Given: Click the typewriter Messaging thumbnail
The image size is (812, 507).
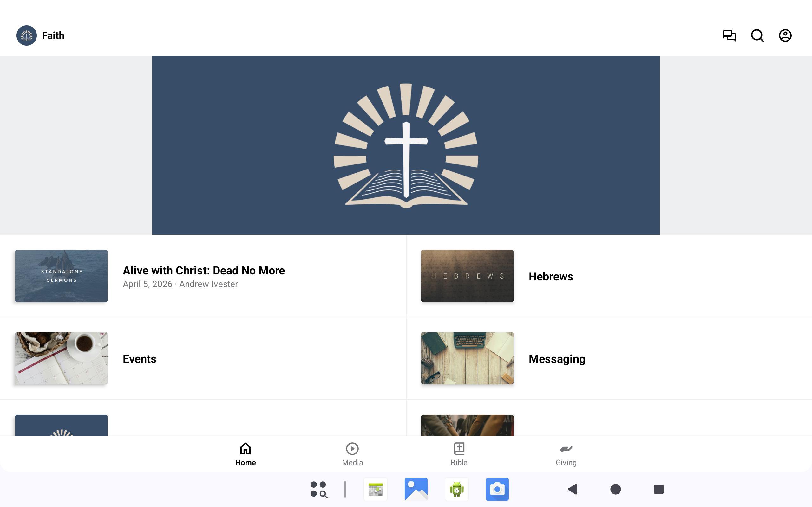Looking at the screenshot, I should point(467,358).
